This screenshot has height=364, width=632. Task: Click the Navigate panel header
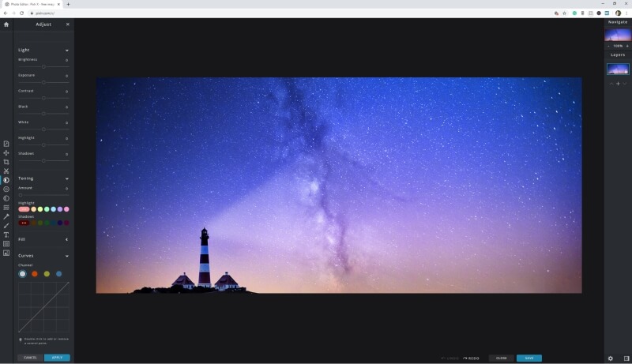(618, 22)
